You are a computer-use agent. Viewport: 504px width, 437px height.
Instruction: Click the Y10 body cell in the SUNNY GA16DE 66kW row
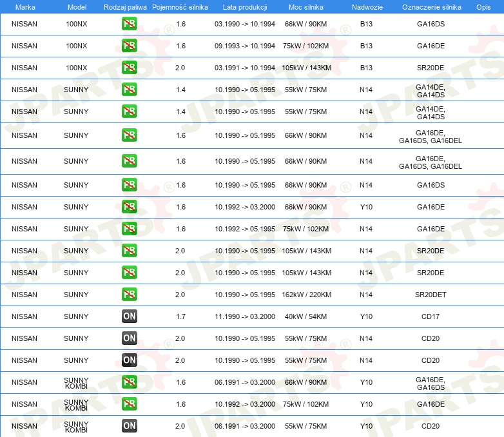click(366, 207)
